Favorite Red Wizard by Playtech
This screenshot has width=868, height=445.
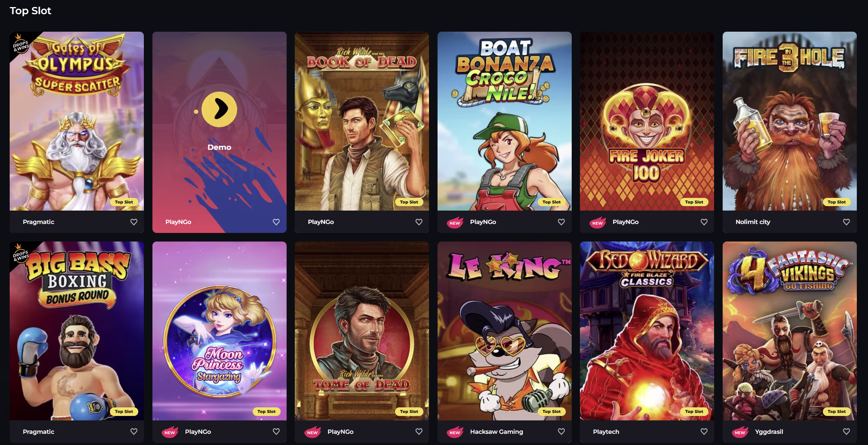[704, 432]
